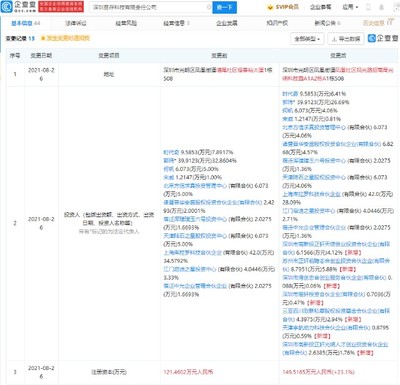
Task: Click the orange notice link beside 变更记录 15
Action: 65,38
